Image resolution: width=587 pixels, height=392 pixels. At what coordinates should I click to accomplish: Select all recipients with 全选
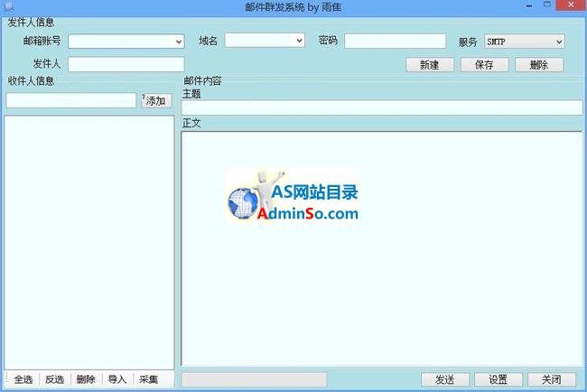(x=23, y=379)
